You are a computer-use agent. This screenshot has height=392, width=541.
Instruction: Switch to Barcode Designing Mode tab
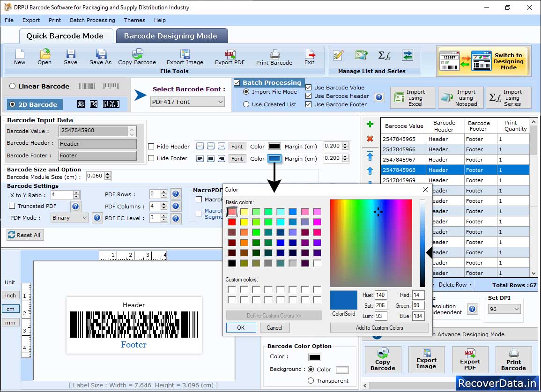(172, 36)
